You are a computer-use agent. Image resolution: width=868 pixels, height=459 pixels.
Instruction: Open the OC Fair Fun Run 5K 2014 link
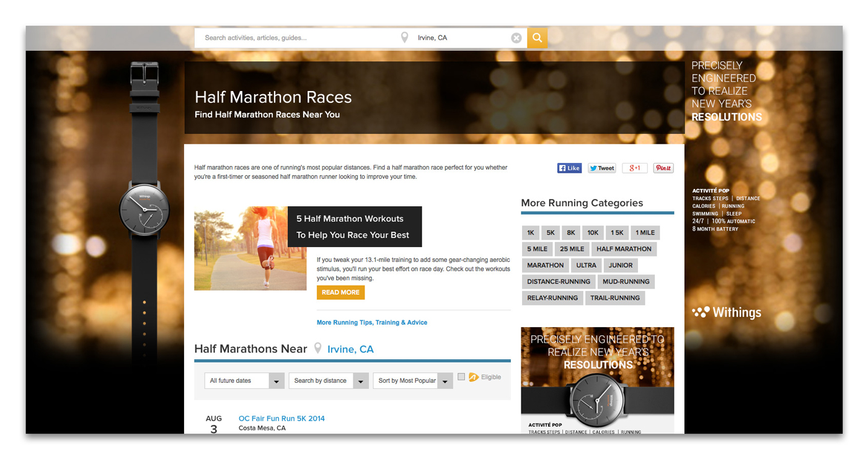click(281, 419)
